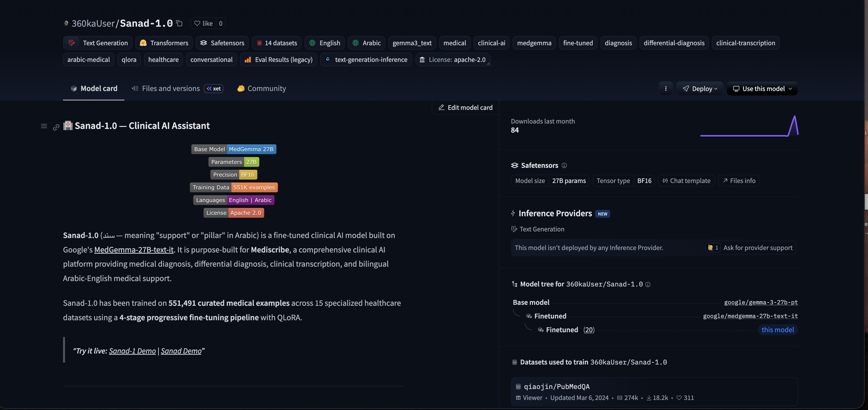Image resolution: width=868 pixels, height=410 pixels.
Task: Open the License: apache-2.0 tag
Action: coord(453,59)
